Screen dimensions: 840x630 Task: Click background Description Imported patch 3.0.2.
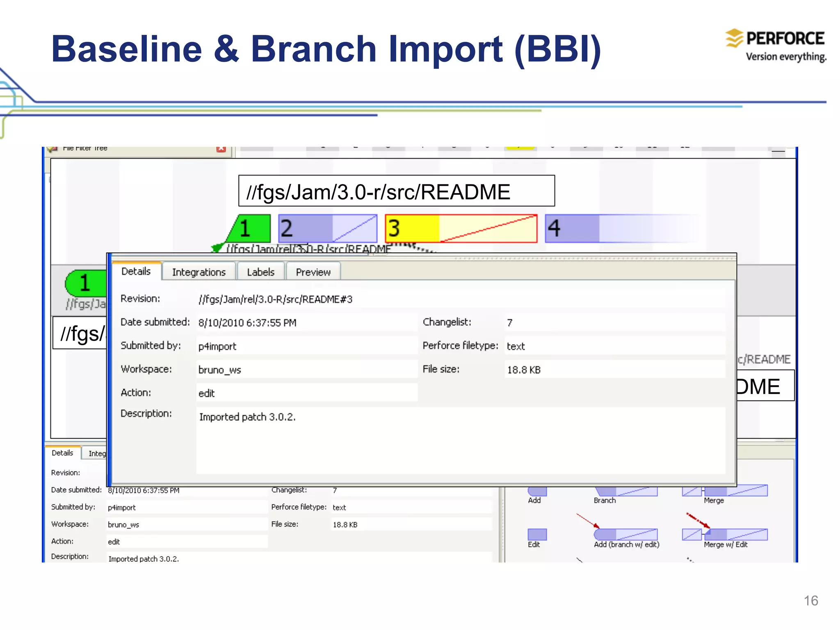point(299,558)
